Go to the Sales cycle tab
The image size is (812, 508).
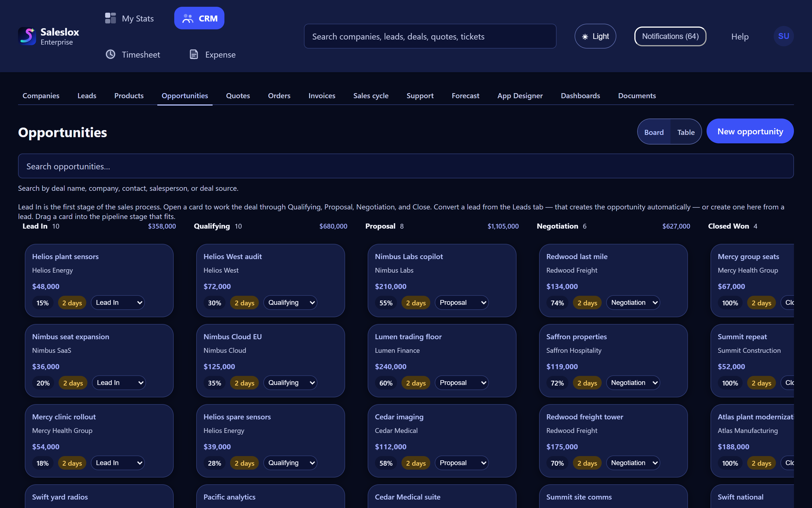pyautogui.click(x=371, y=96)
